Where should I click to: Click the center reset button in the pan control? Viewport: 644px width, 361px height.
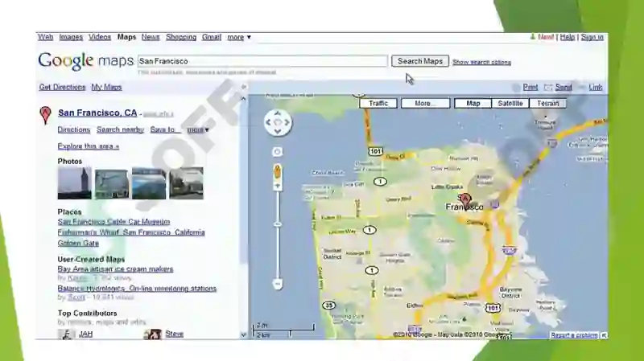[278, 122]
